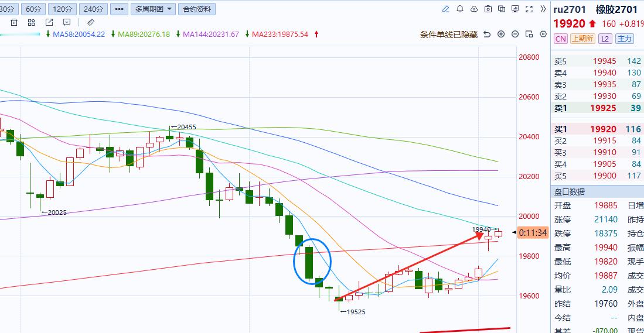This screenshot has height=333, width=644.
Task: Click 条件单线已隐藏 label
Action: (x=448, y=35)
